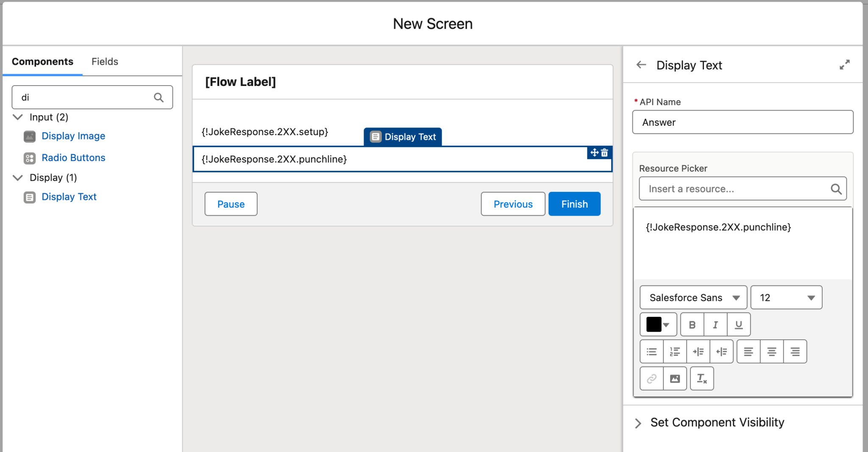Image resolution: width=868 pixels, height=452 pixels.
Task: Insert a numbered list
Action: pos(675,351)
